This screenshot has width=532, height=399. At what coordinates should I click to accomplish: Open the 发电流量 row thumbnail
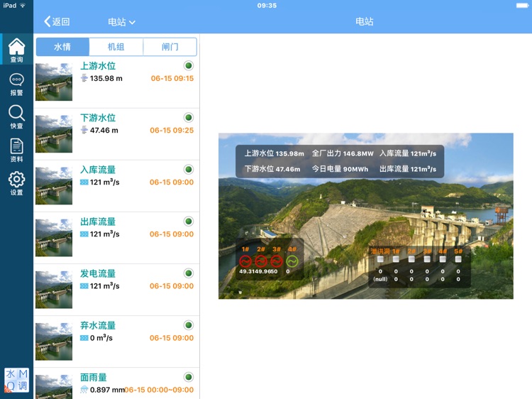(54, 290)
